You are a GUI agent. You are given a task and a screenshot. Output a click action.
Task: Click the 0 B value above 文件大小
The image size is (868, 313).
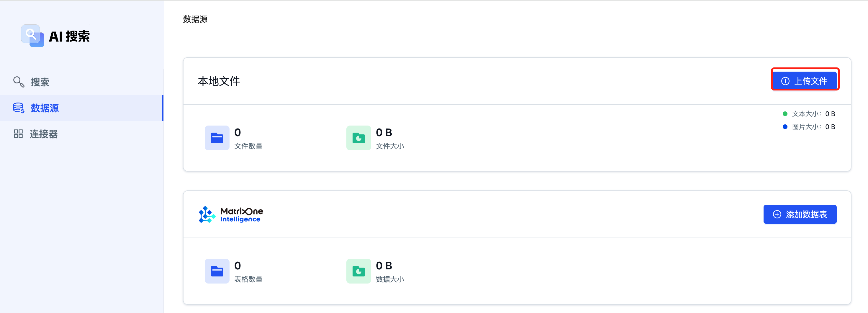(x=384, y=133)
